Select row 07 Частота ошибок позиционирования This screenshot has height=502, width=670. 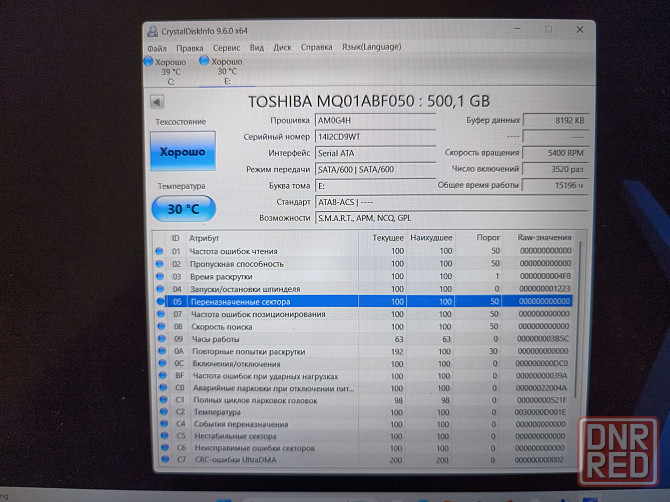tap(364, 314)
